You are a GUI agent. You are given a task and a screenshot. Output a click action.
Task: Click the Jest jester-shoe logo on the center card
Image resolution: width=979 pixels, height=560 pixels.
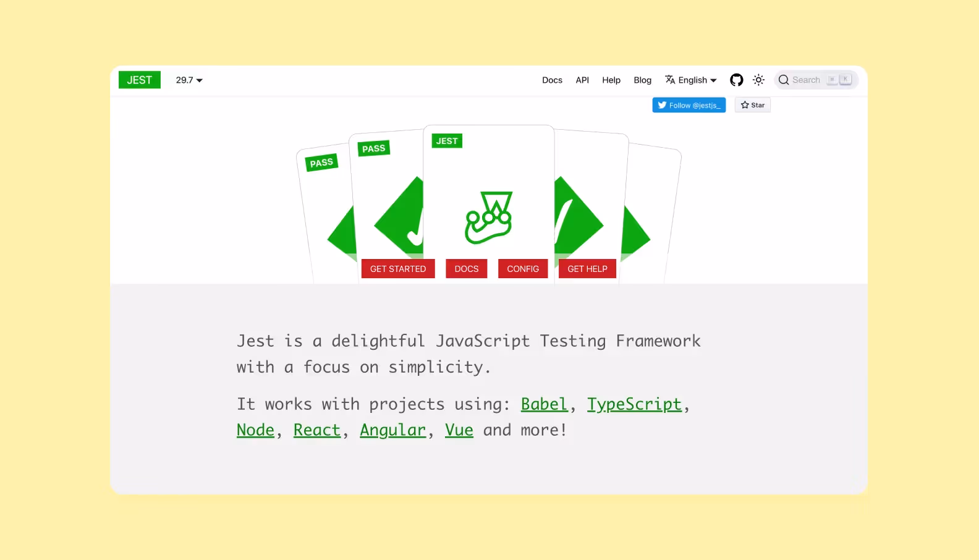[x=488, y=218]
